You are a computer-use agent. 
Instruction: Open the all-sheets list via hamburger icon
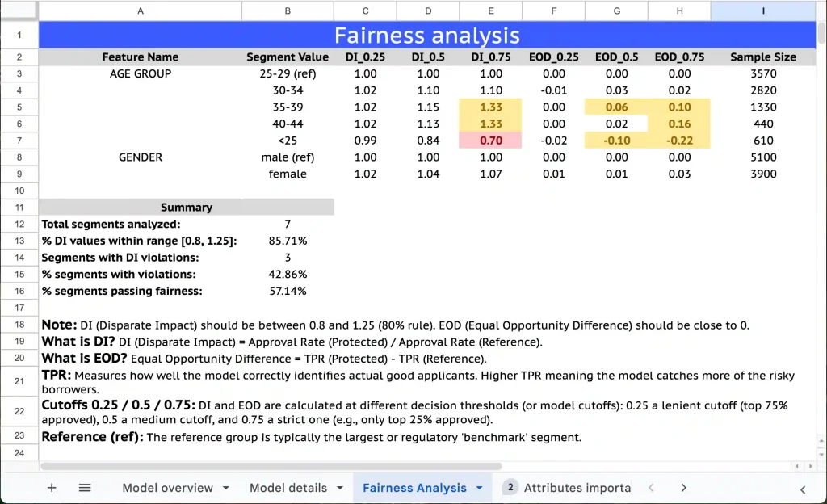(x=85, y=487)
